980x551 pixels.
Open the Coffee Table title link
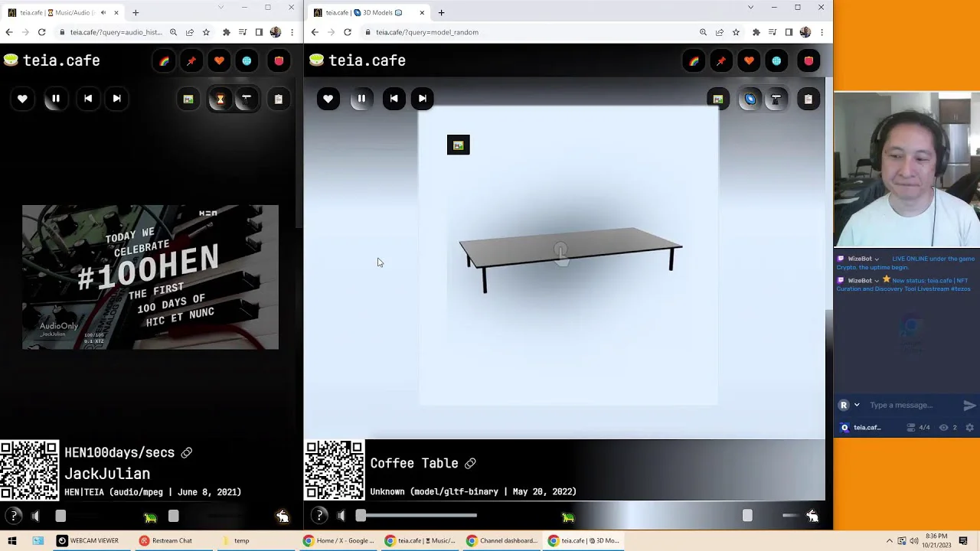pyautogui.click(x=414, y=463)
